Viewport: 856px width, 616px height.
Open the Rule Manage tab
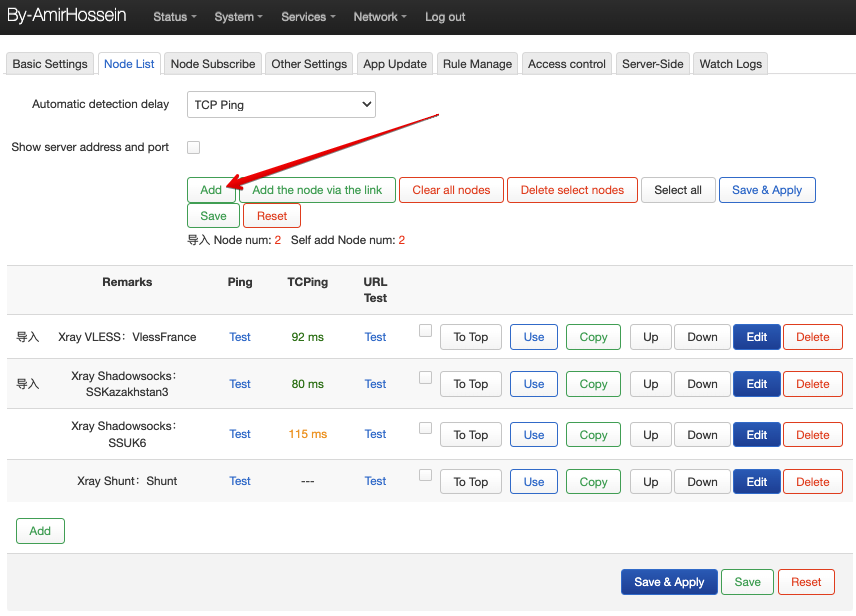click(x=478, y=64)
